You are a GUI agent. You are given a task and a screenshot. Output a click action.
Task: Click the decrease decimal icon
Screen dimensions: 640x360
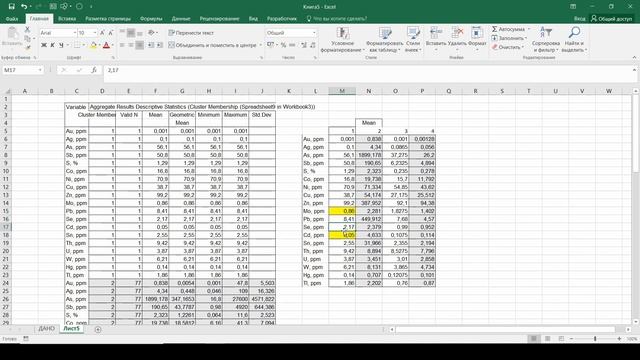(313, 45)
